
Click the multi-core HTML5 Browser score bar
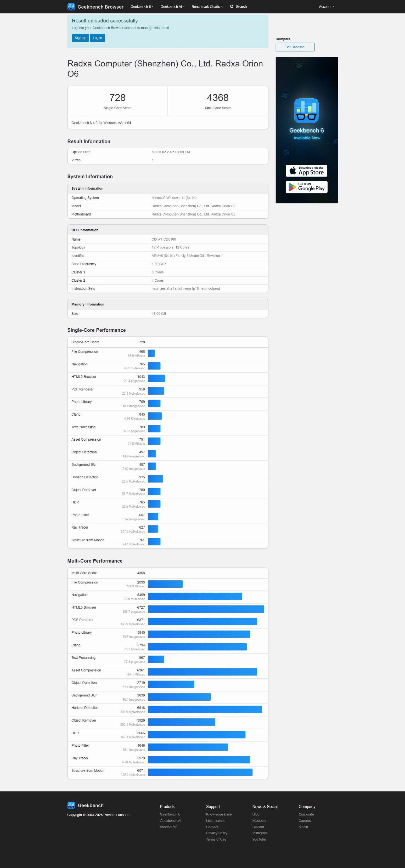click(x=206, y=609)
